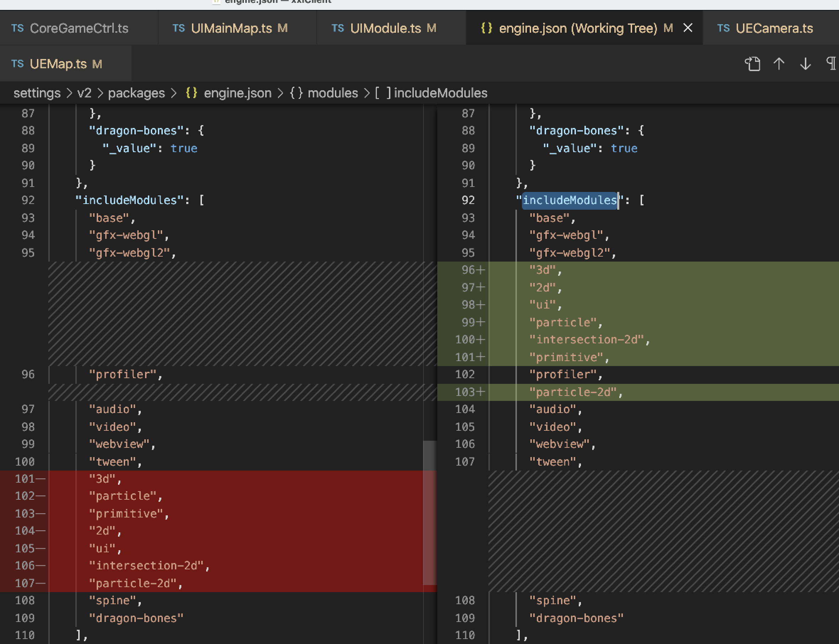Switch to the CoreGameCtrl.ts tab
Image resolution: width=839 pixels, height=644 pixels.
pos(79,28)
